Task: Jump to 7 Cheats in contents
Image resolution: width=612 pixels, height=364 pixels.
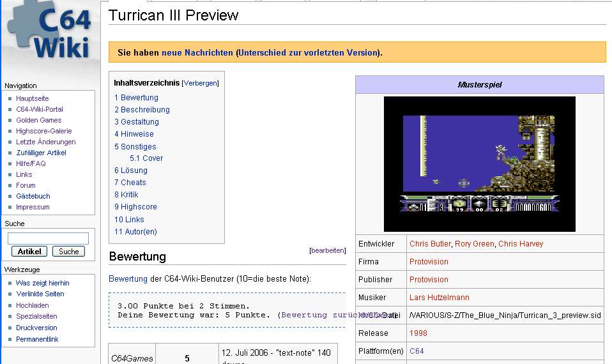Action: (130, 183)
